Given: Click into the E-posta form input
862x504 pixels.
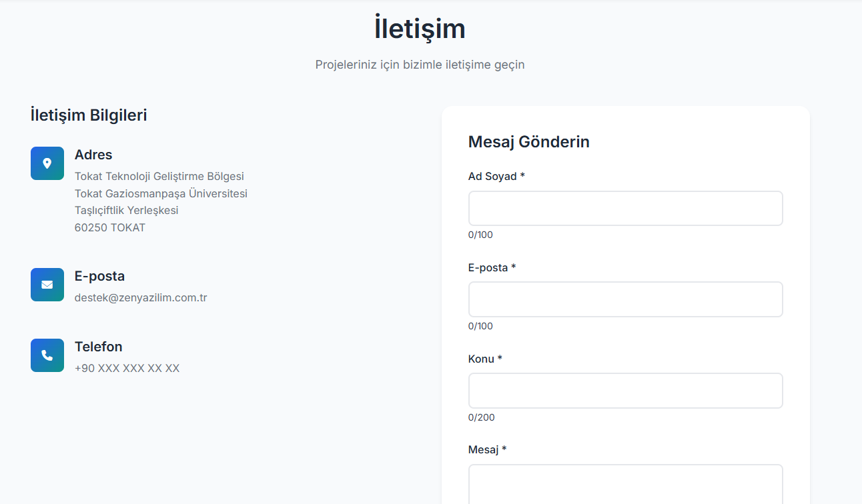Looking at the screenshot, I should pos(625,299).
